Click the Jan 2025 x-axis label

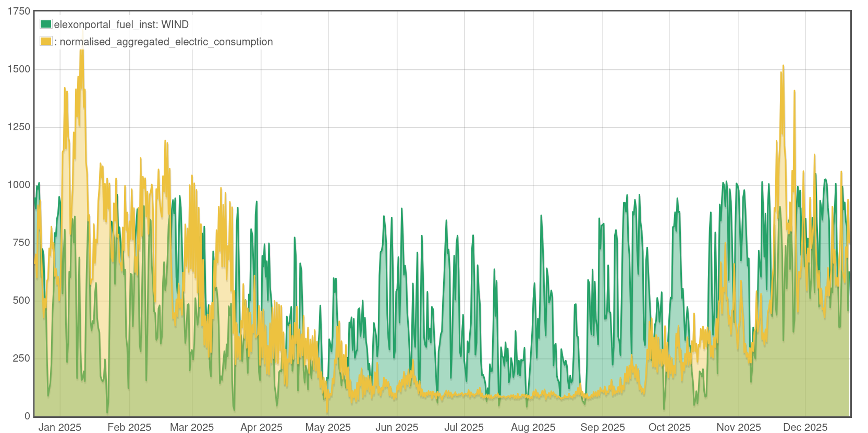[59, 427]
